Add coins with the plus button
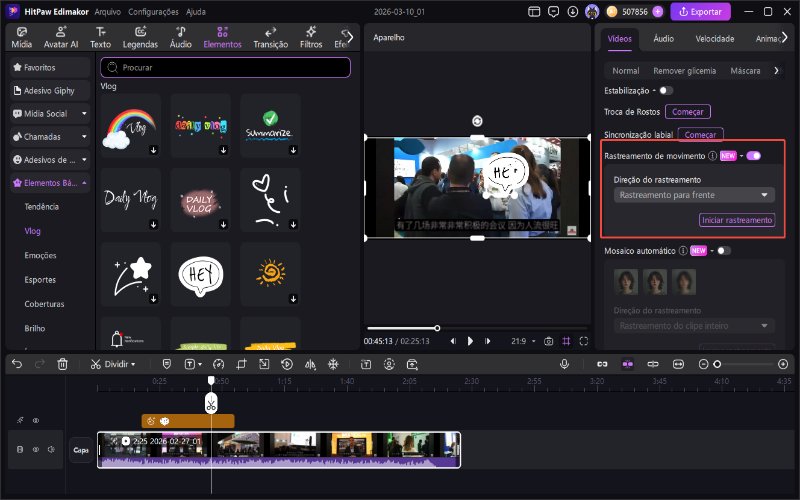 [658, 12]
